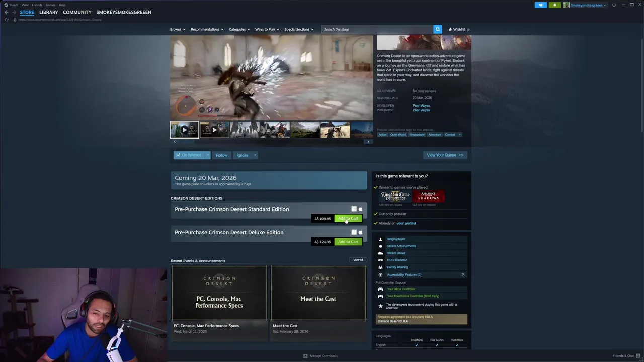
Task: Click the Accessibility Features question mark
Action: click(463, 275)
